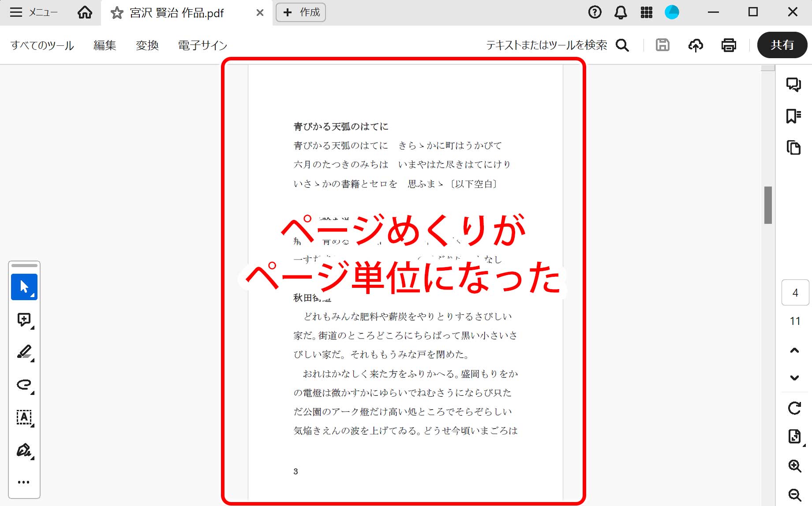Select the arrow selection tool
The height and width of the screenshot is (506, 812).
[24, 287]
